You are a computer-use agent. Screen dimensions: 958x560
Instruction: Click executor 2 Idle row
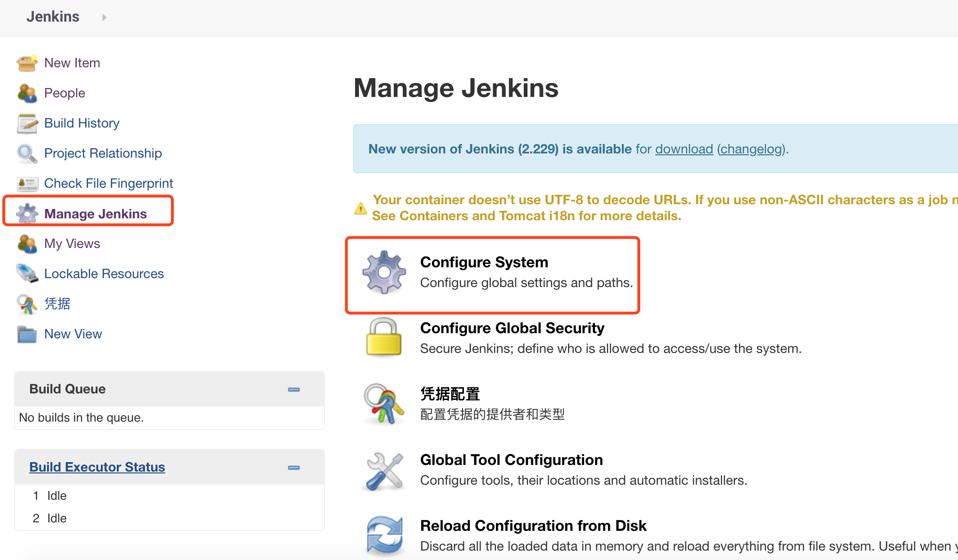[x=170, y=519]
